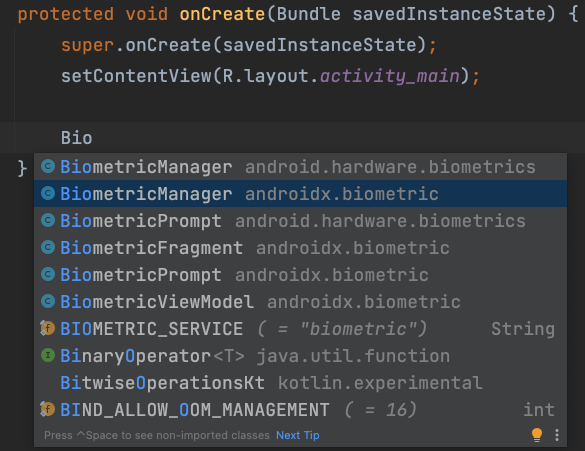585x451 pixels.
Task: Select BiometricManager from android.hardware.biometrics
Action: tap(300, 167)
